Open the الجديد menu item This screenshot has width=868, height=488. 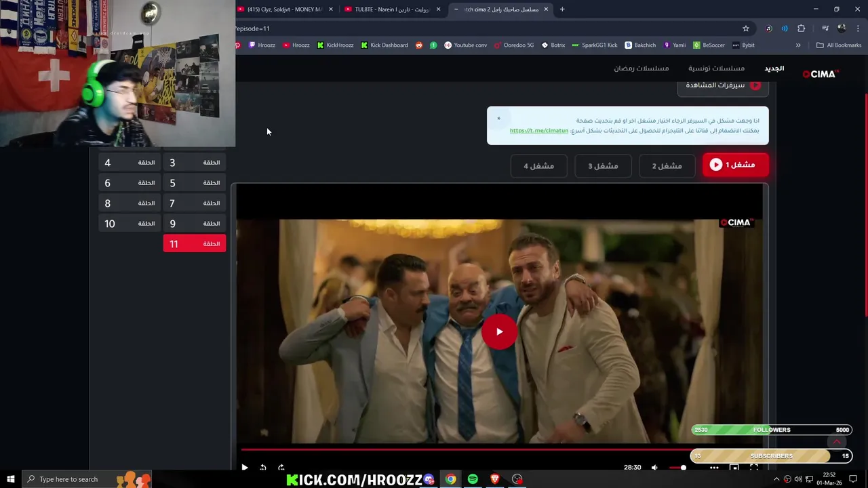point(774,68)
